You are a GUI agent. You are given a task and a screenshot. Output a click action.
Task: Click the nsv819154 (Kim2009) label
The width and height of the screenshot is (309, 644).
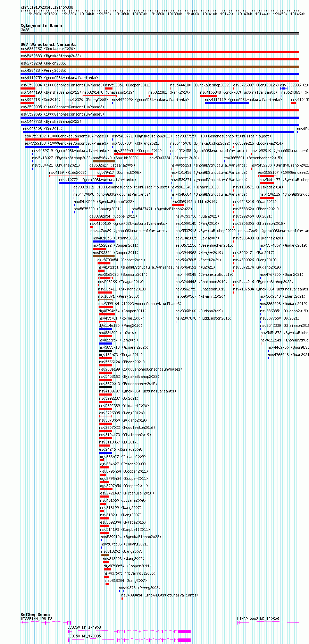[119, 340]
